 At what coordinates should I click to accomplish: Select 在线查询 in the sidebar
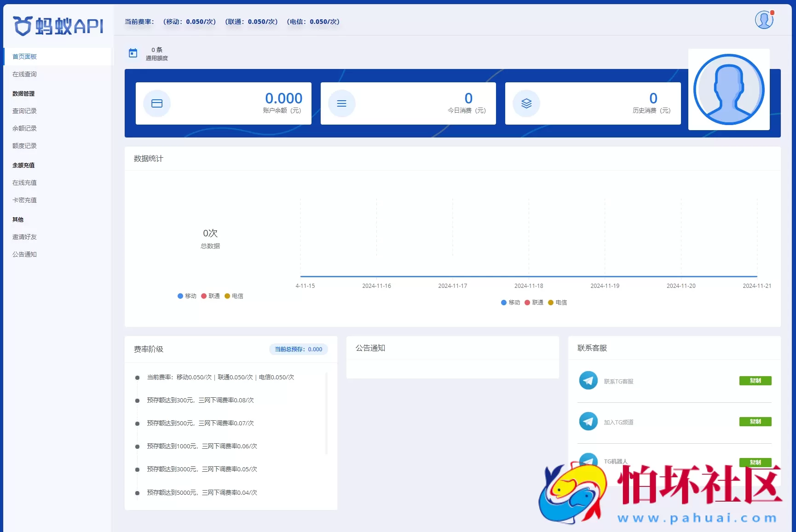pyautogui.click(x=23, y=74)
